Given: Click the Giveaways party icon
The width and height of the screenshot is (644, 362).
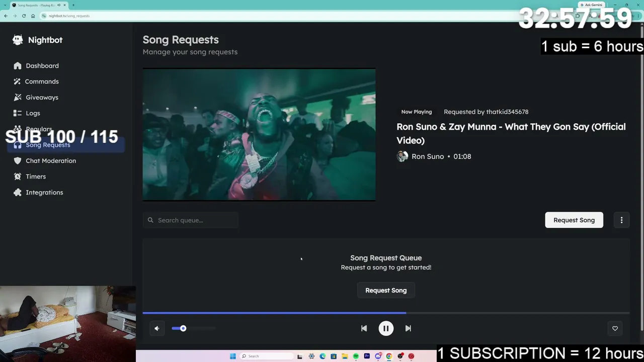Looking at the screenshot, I should pyautogui.click(x=18, y=98).
